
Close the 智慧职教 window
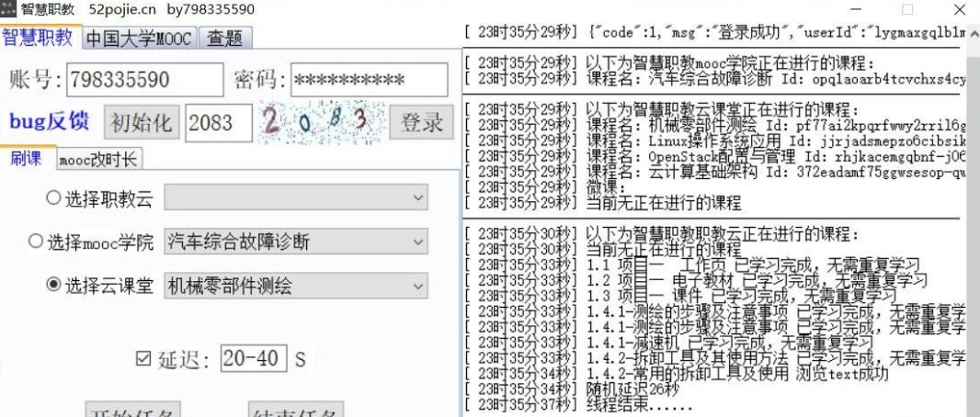pyautogui.click(x=960, y=9)
